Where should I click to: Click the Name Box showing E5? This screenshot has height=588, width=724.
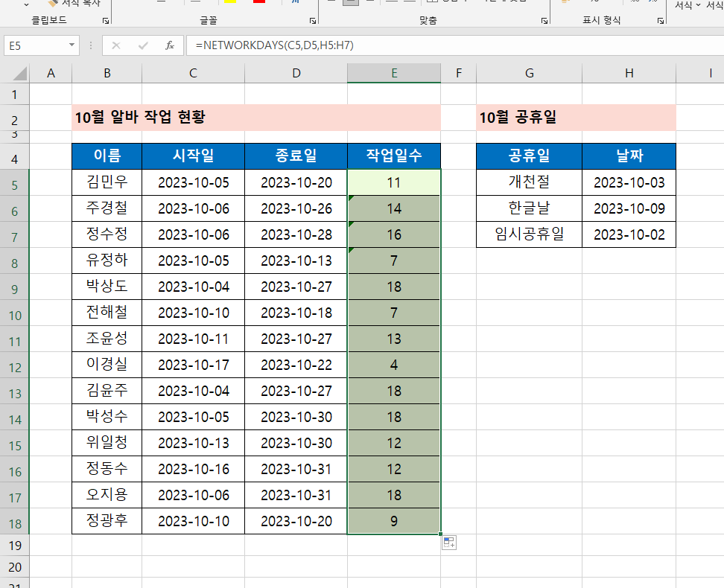click(36, 45)
